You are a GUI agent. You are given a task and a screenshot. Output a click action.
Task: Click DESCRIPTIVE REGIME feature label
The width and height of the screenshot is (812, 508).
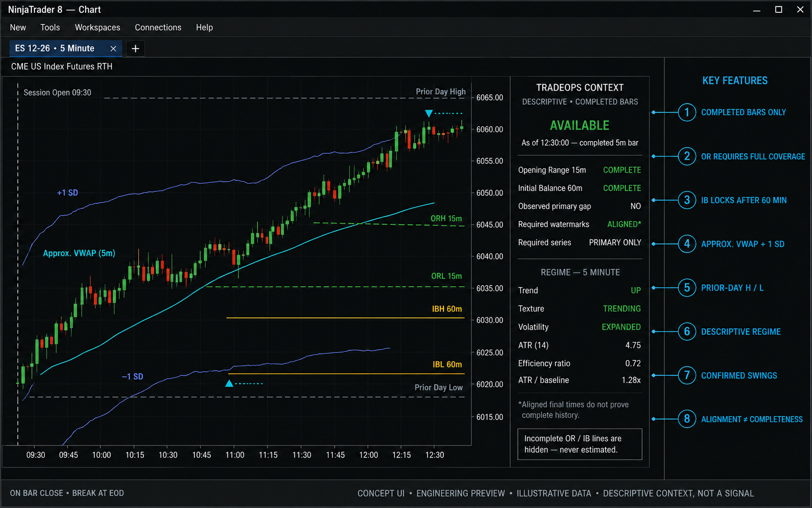pos(741,332)
